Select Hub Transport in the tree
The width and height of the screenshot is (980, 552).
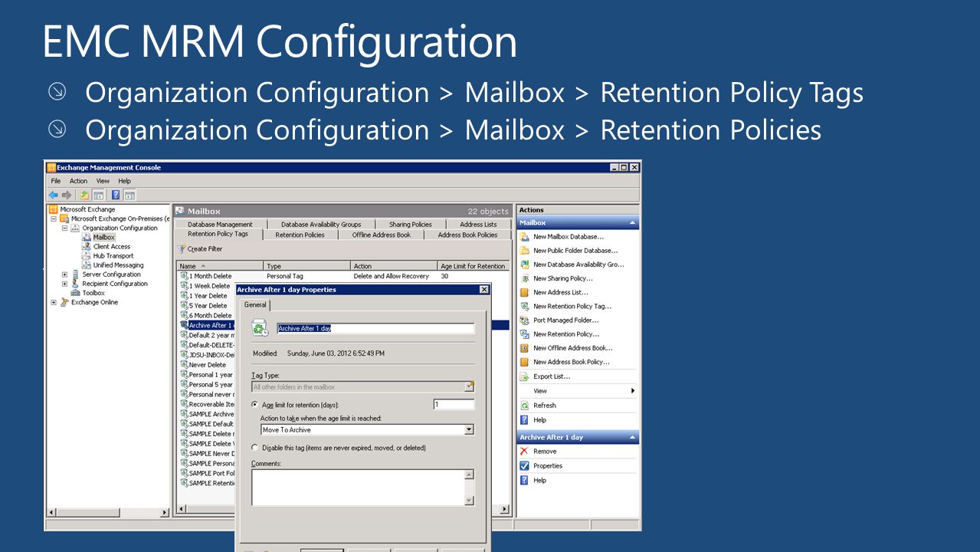pos(113,256)
